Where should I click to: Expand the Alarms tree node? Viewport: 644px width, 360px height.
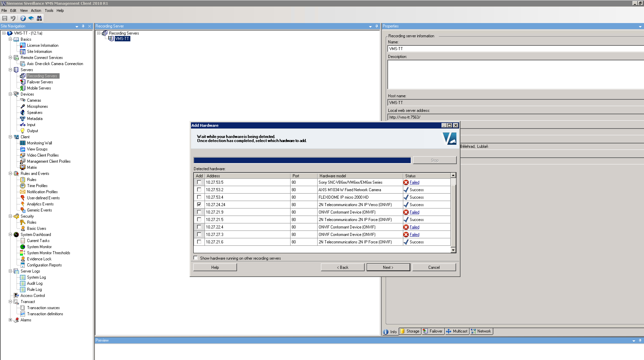pos(10,320)
